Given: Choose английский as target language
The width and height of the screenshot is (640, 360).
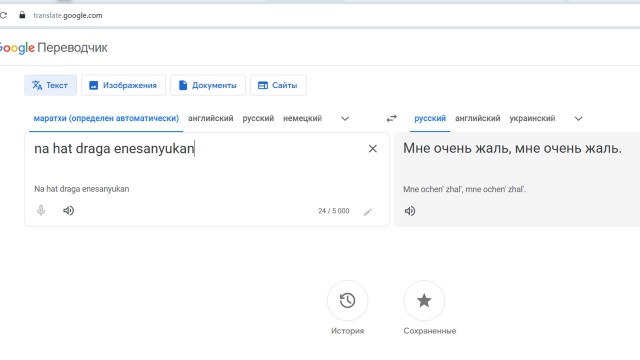Looking at the screenshot, I should pos(478,118).
